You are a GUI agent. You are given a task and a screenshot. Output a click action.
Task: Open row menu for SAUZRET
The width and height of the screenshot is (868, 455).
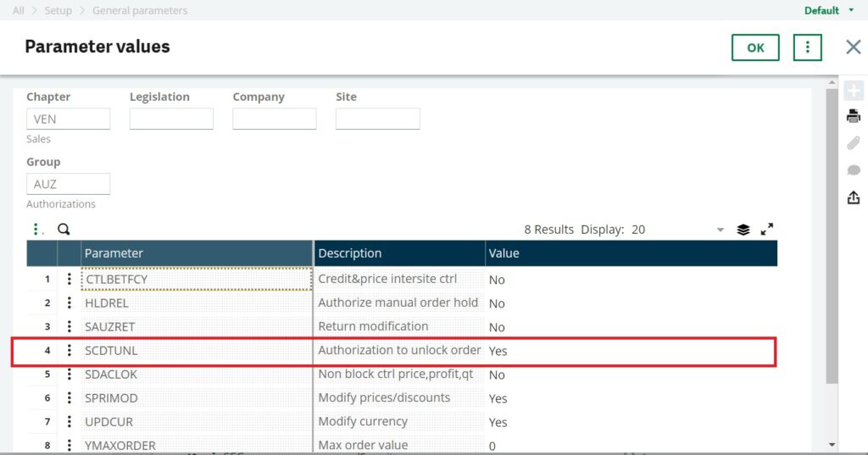click(70, 326)
